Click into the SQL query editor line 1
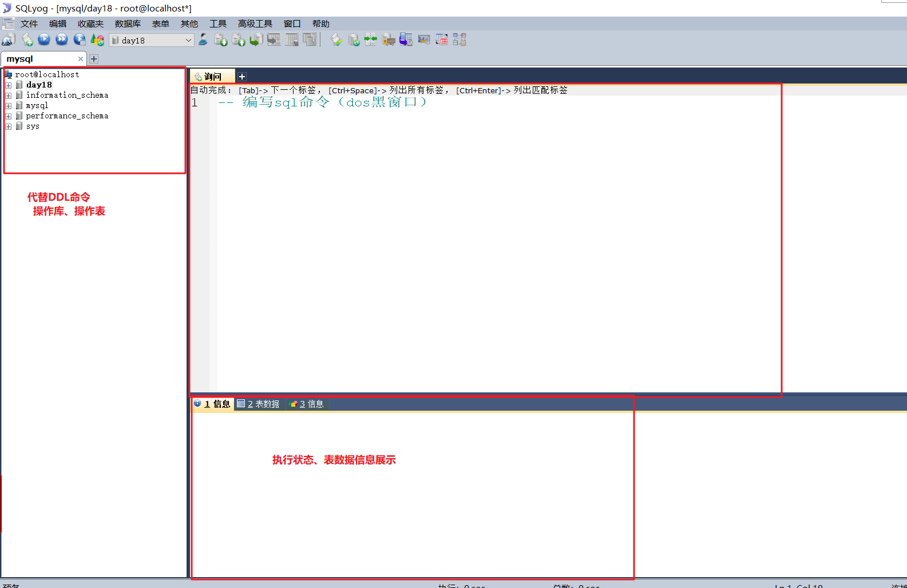 click(498, 103)
